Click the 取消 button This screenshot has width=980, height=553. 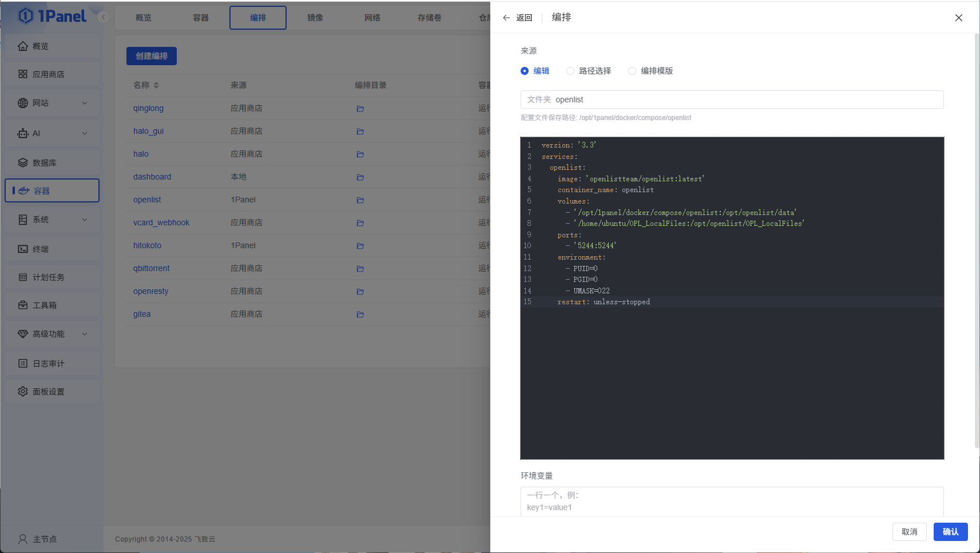(x=910, y=532)
